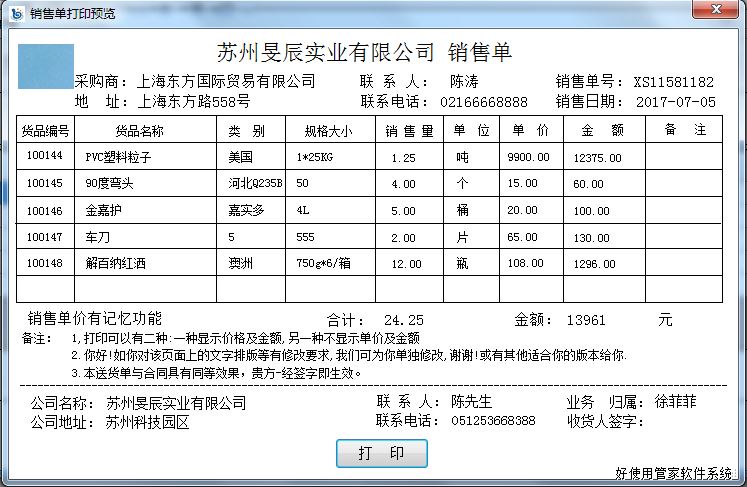
Task: Click the 打印 button
Action: (x=382, y=453)
